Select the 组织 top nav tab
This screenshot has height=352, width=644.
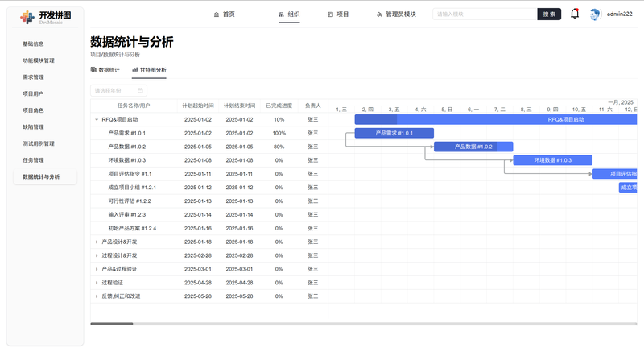[x=289, y=14]
